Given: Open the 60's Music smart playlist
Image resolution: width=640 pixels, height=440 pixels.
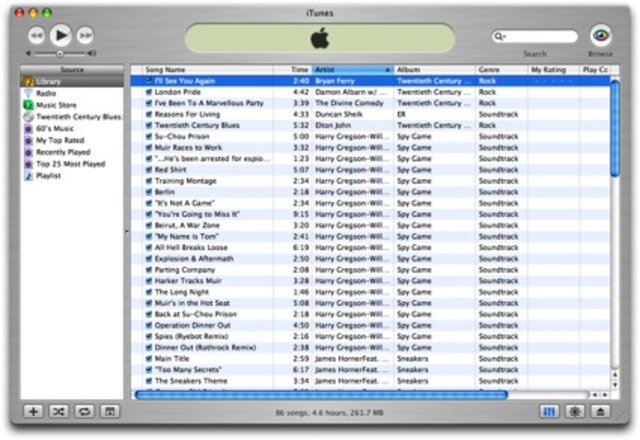Looking at the screenshot, I should point(72,129).
